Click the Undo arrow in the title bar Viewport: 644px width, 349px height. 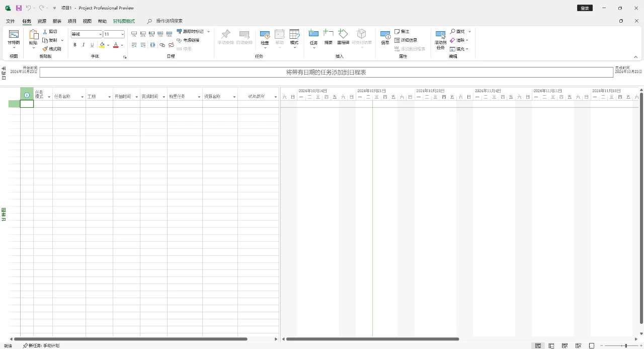coord(28,8)
